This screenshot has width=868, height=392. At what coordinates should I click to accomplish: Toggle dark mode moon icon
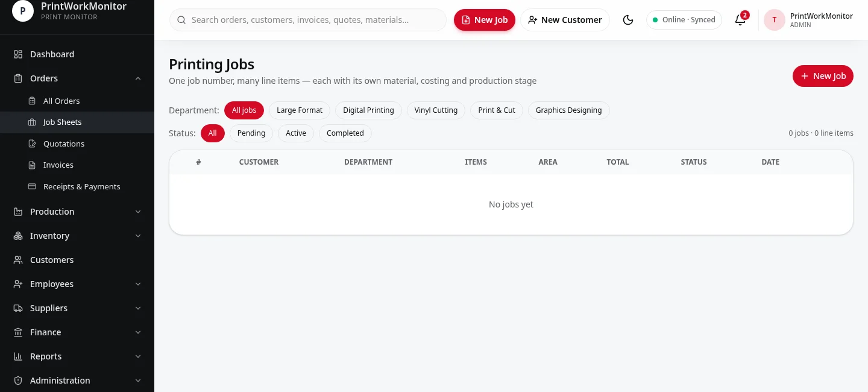[x=628, y=20]
